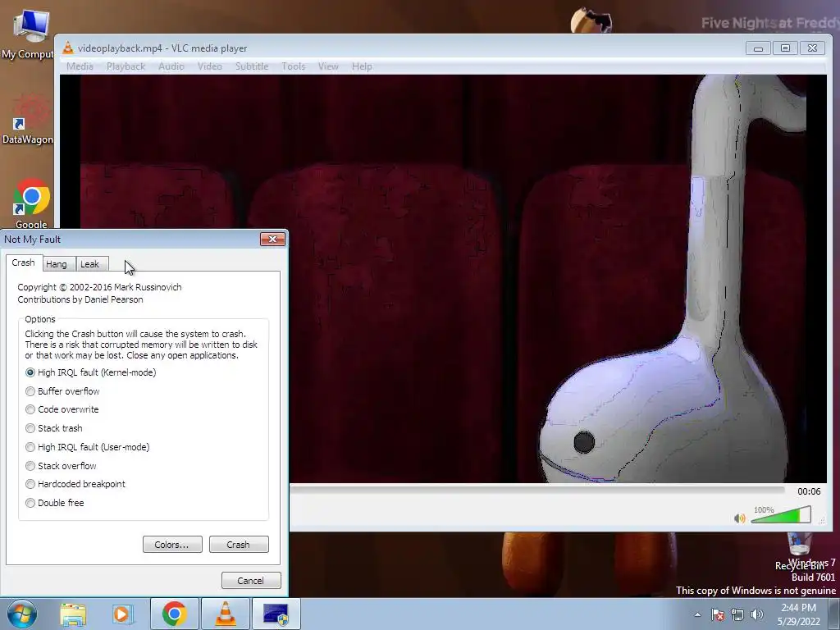Adjust the VLC volume slider
Viewport: 840px width, 630px height.
coord(781,515)
